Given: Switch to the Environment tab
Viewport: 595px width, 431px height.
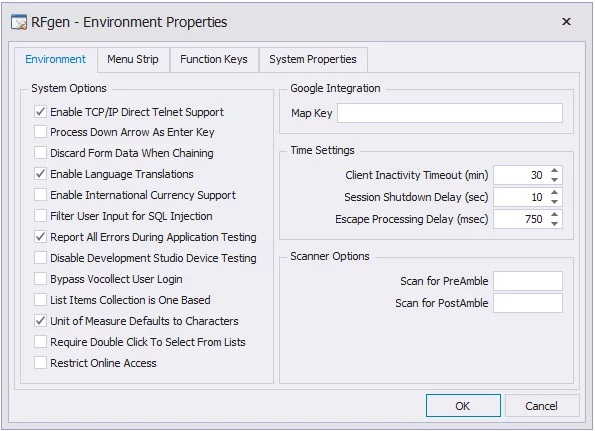Looking at the screenshot, I should coord(55,60).
